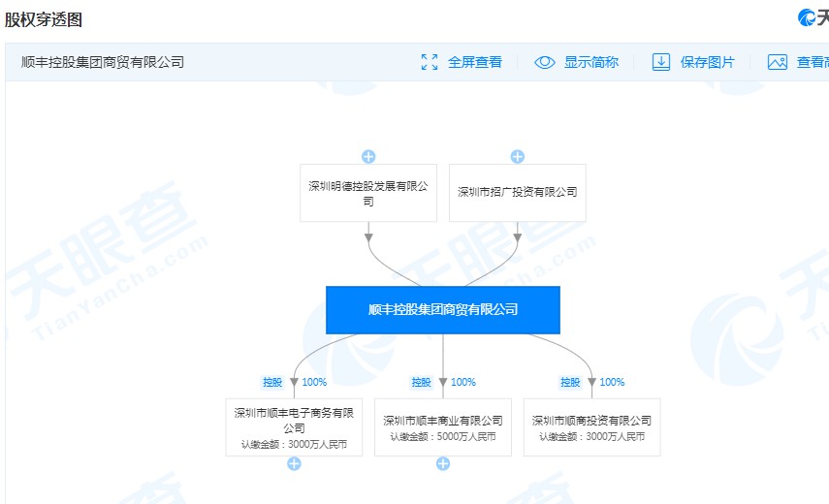This screenshot has height=504, width=829.
Task: Open 深圳市招广投资有限公司 node
Action: pos(518,193)
